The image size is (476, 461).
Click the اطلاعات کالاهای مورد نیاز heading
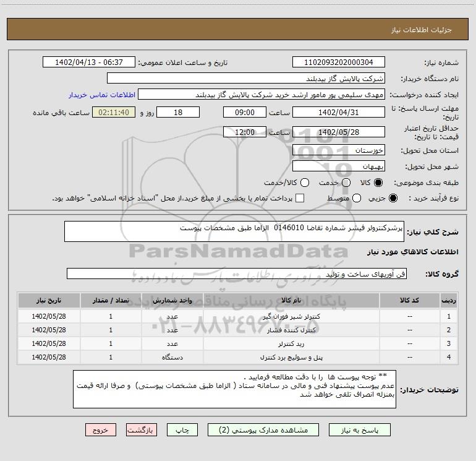[x=413, y=252]
